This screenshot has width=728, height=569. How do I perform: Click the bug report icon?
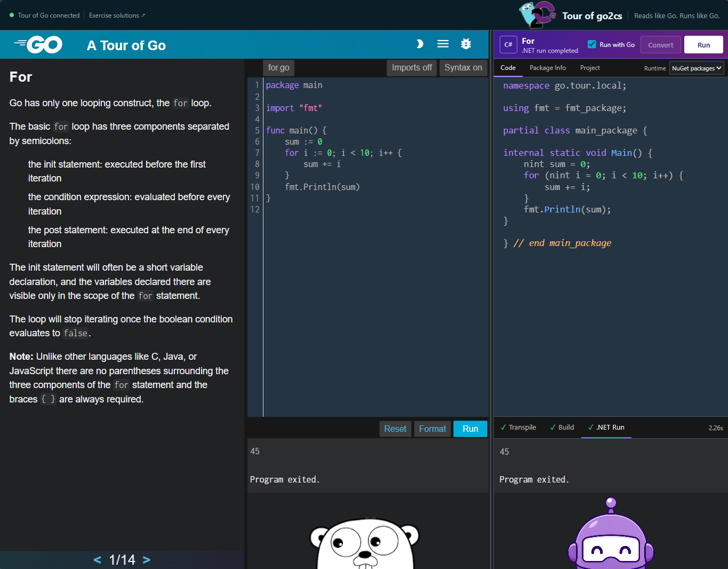[466, 44]
